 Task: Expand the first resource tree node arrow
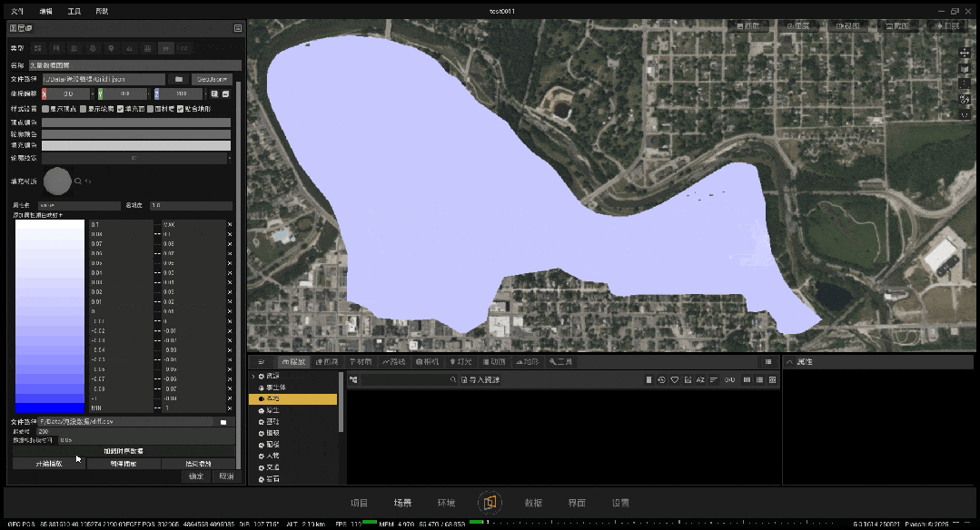pos(253,376)
